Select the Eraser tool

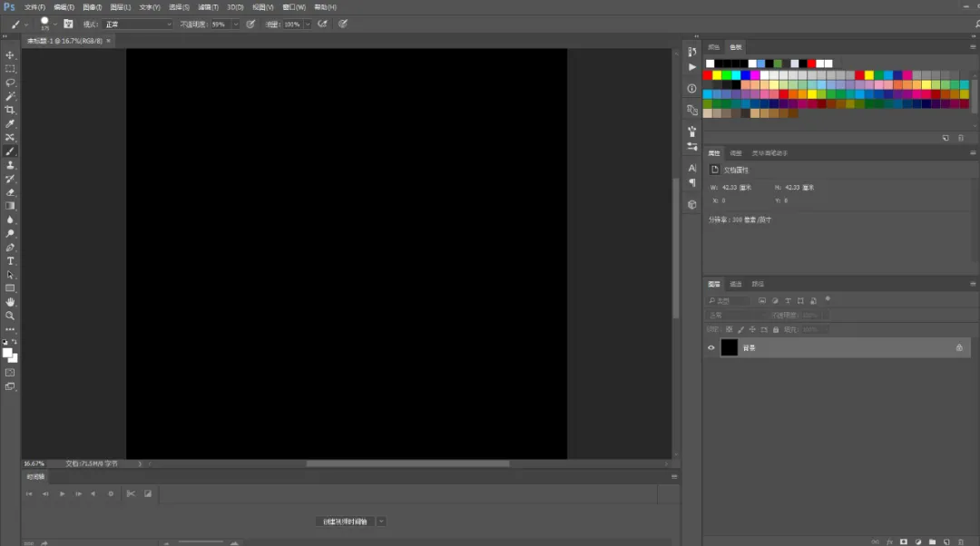coord(10,192)
